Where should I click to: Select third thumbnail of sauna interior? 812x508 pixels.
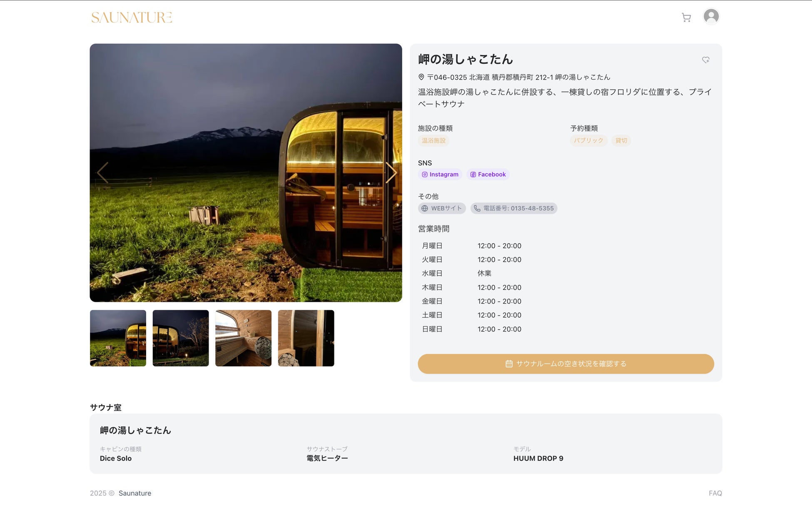pos(243,338)
